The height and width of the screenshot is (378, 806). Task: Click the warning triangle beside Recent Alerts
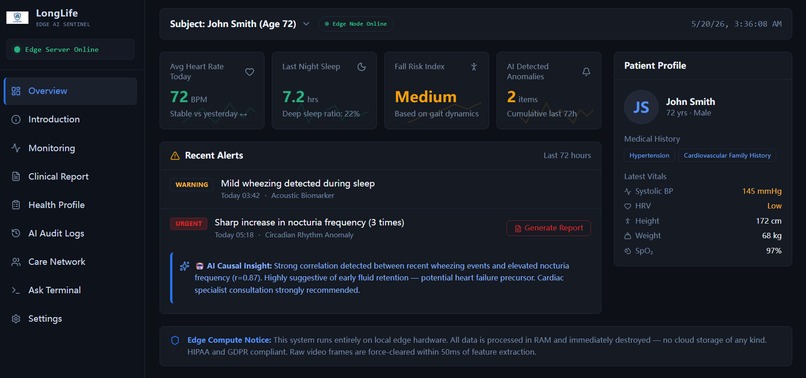tap(175, 156)
